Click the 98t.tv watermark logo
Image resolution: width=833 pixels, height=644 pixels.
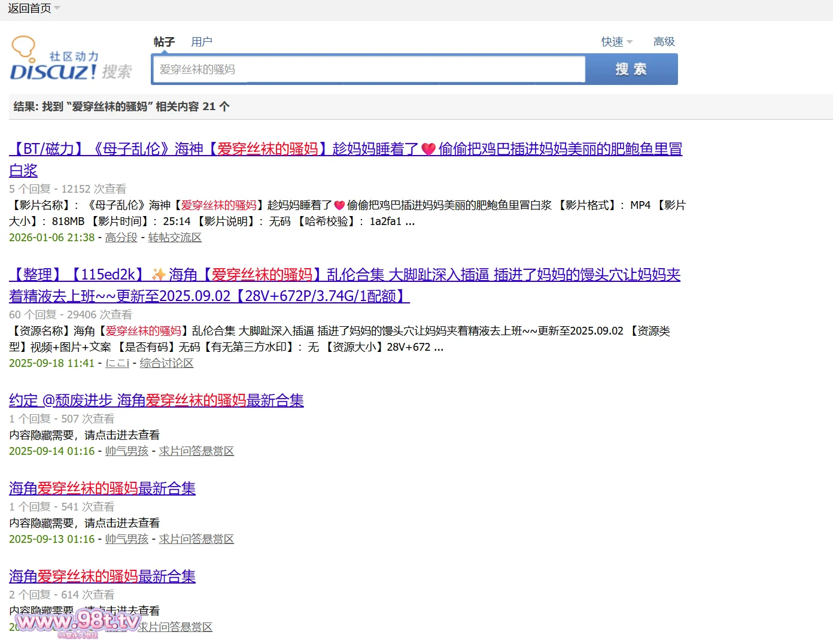tap(78, 622)
